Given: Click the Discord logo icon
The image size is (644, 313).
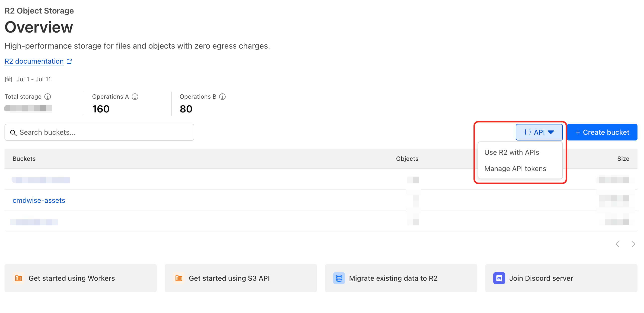Looking at the screenshot, I should (499, 278).
